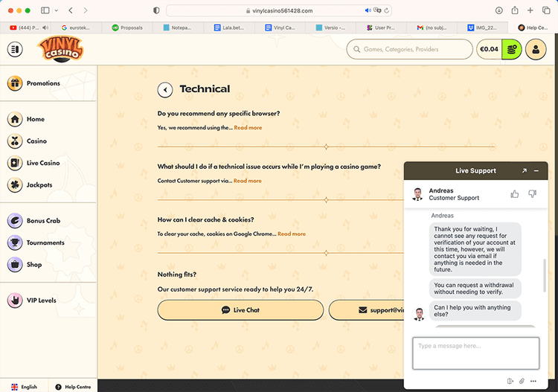This screenshot has width=558, height=392.
Task: Click the Vinyl Casino logo
Action: (61, 49)
